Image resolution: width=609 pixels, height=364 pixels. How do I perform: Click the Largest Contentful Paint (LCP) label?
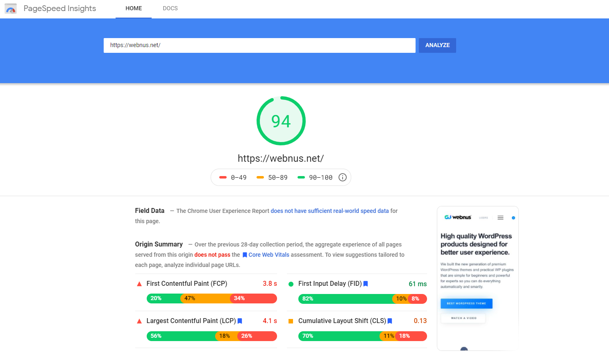click(191, 321)
